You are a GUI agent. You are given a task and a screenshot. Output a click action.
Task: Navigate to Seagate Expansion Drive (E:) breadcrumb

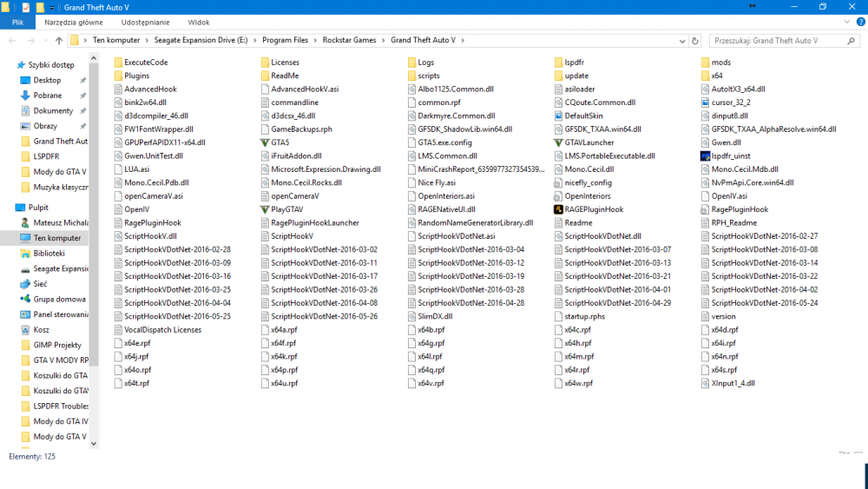(201, 41)
